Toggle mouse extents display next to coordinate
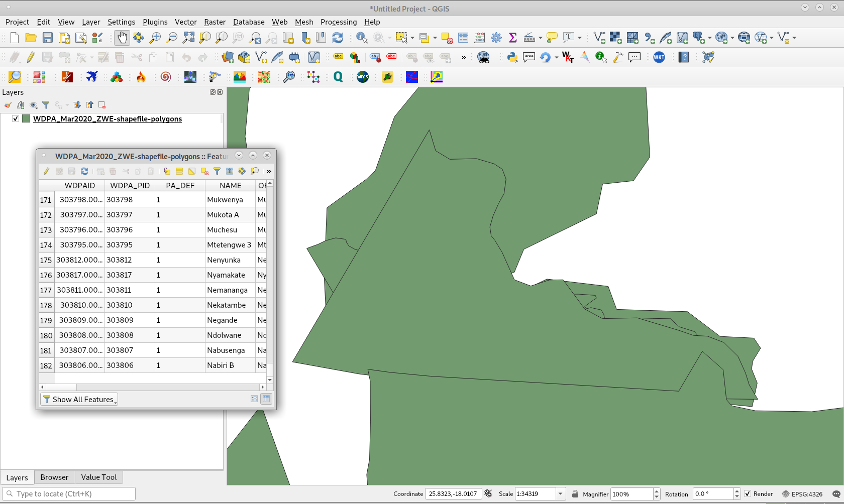844x504 pixels. coord(488,493)
